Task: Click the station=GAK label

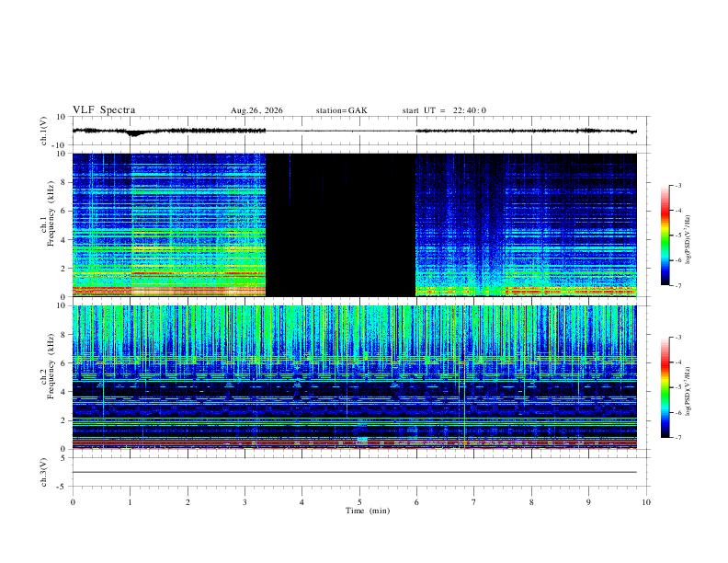Action: tap(341, 110)
